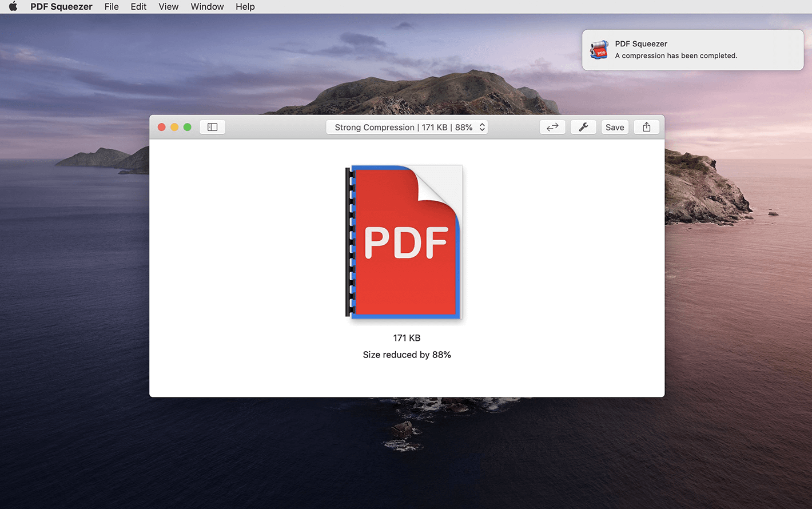Select the compressed PDF file thumbnail
Viewport: 812px width, 509px height.
(404, 242)
